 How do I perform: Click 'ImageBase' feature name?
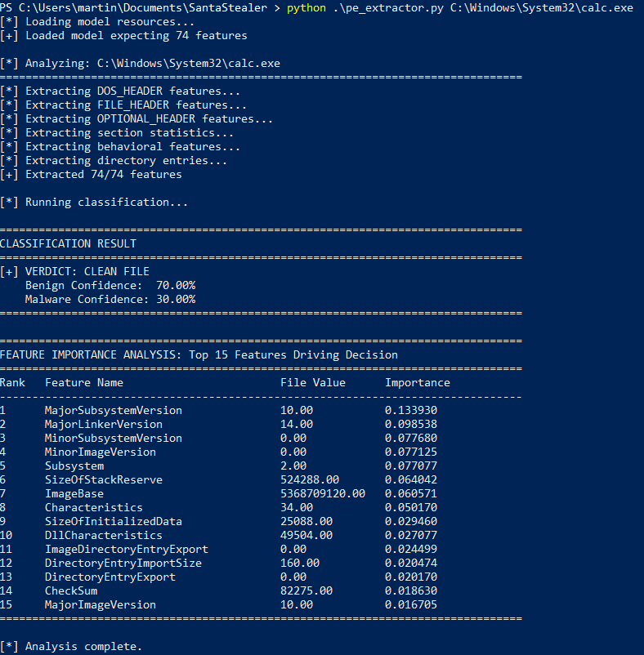[x=74, y=494]
